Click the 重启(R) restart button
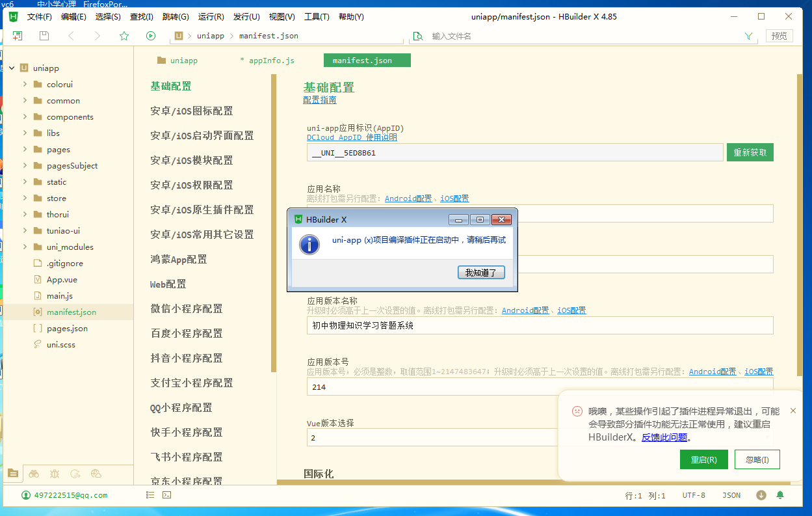Image resolution: width=812 pixels, height=516 pixels. click(x=703, y=459)
